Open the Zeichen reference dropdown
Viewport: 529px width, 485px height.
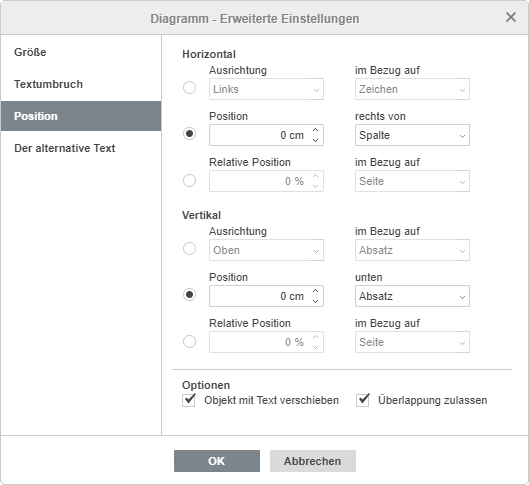412,89
